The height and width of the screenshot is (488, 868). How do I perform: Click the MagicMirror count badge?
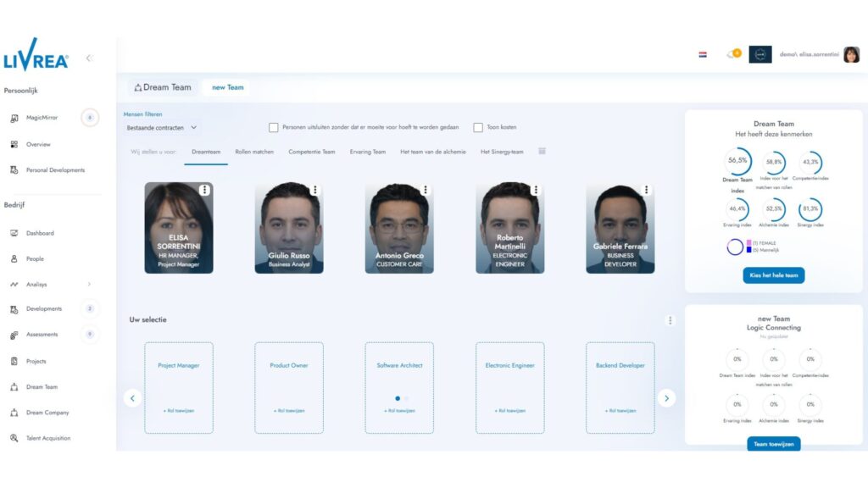click(90, 117)
